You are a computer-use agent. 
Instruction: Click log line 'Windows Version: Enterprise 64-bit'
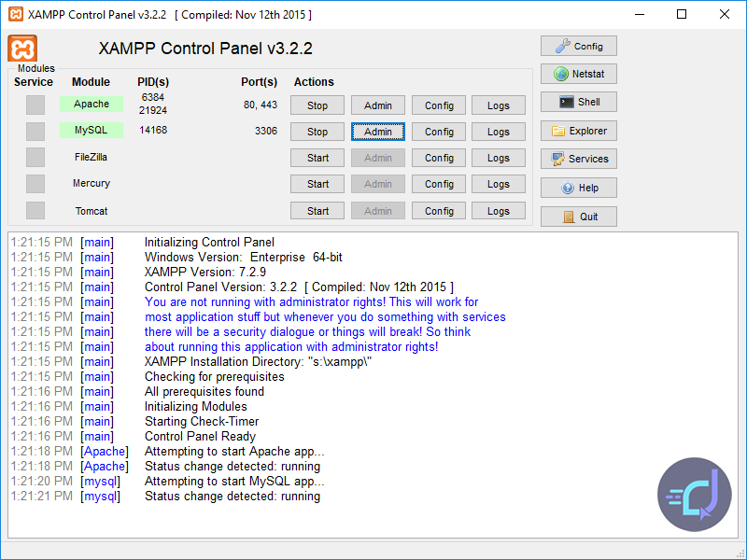[244, 258]
